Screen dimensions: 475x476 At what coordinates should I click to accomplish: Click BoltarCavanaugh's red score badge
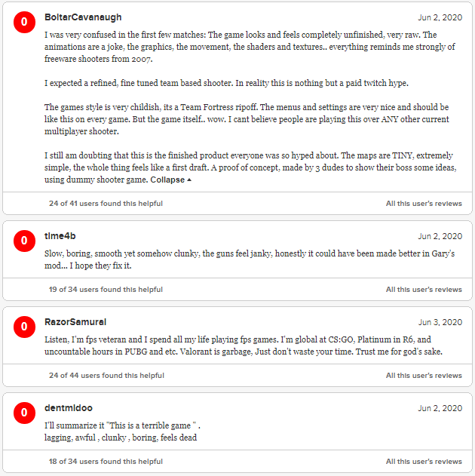point(24,23)
